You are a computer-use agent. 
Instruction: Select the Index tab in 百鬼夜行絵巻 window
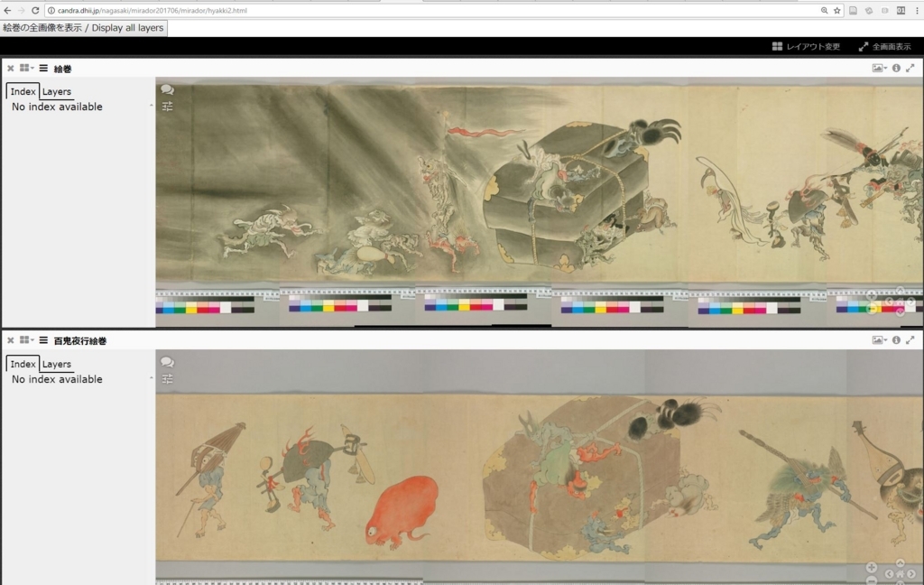tap(23, 364)
